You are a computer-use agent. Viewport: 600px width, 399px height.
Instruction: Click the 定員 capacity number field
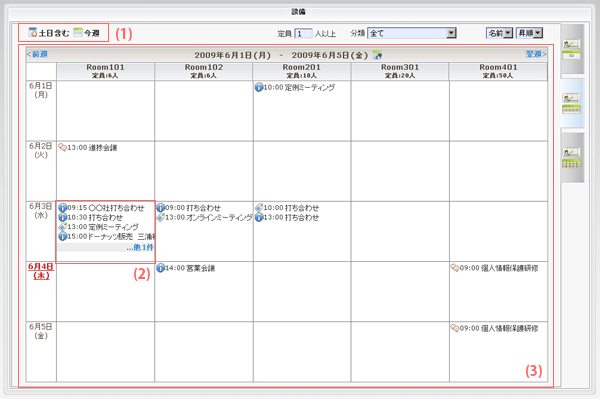pos(303,34)
